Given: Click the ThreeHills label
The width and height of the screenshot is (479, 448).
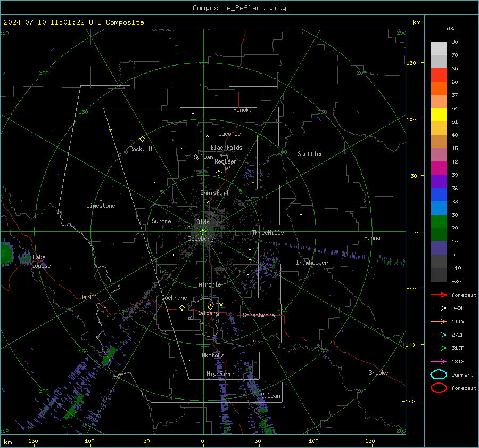Looking at the screenshot, I should [268, 233].
